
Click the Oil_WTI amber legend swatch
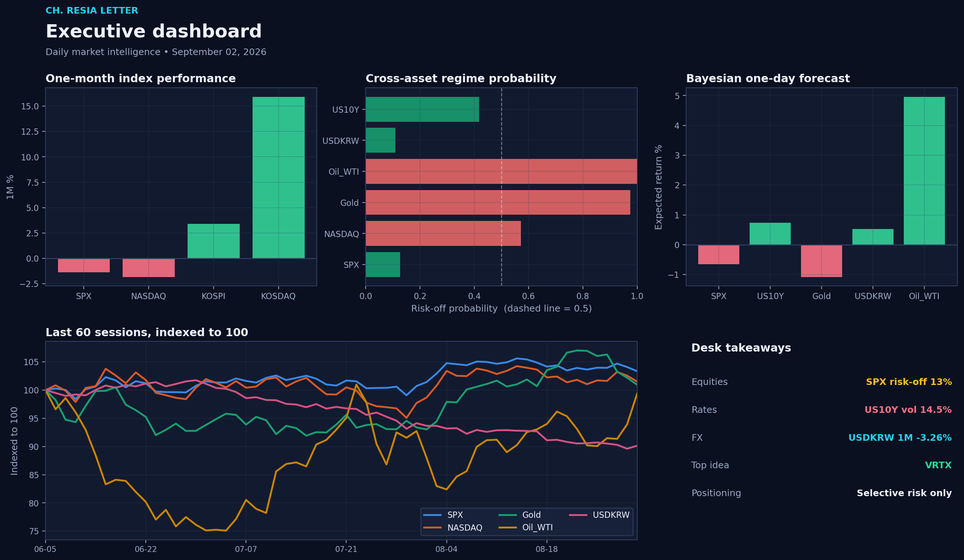(x=508, y=527)
